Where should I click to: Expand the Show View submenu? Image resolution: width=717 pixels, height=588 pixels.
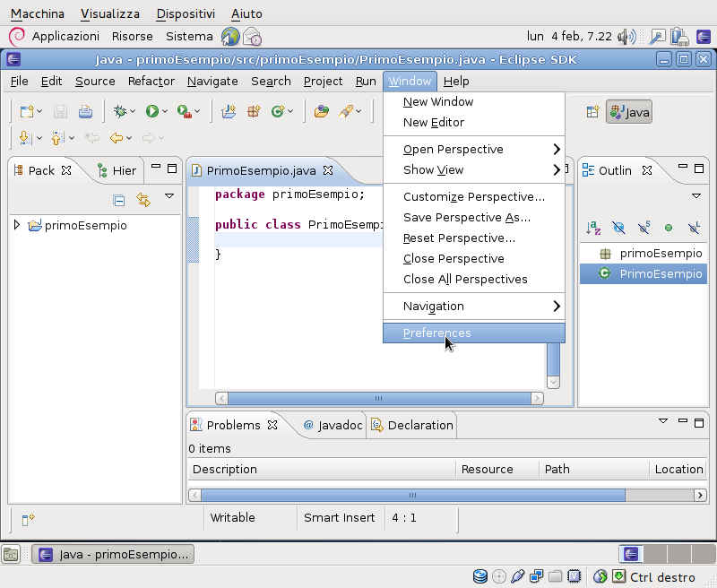click(474, 170)
